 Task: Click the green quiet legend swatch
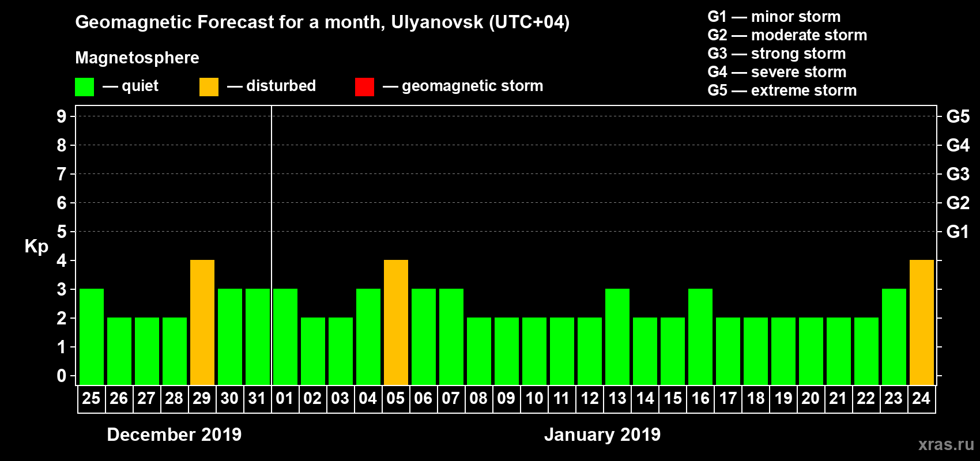pos(84,87)
